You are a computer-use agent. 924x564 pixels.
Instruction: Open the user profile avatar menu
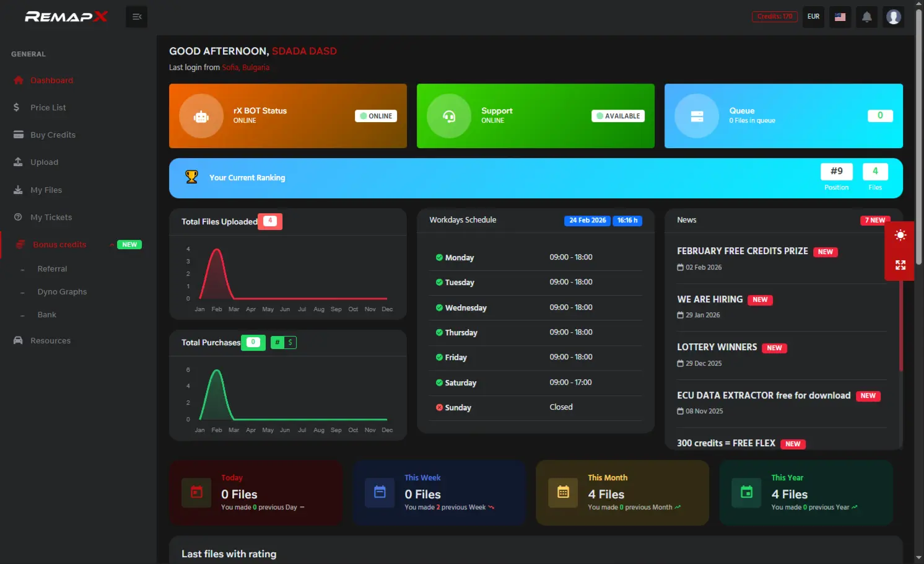click(893, 17)
